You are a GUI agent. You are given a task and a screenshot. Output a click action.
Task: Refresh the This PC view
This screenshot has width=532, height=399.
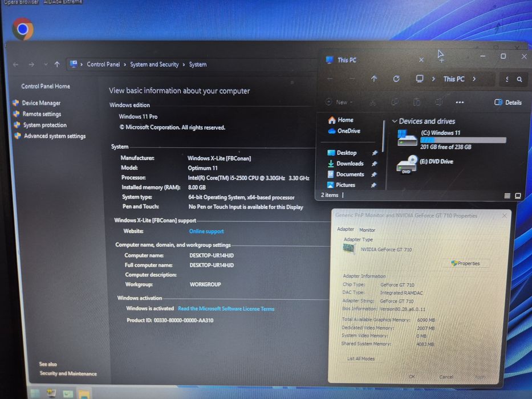(x=396, y=79)
